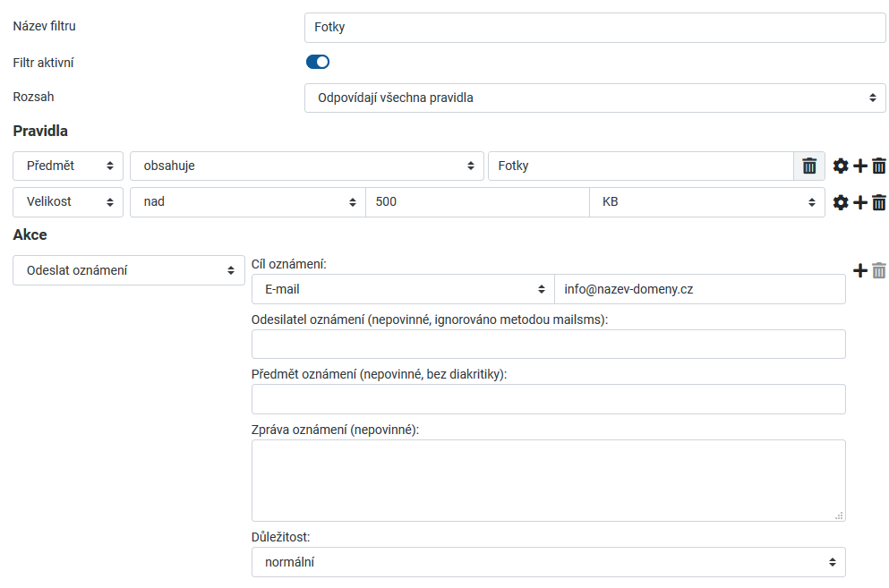Open gear settings for the Předmět rule
889x588 pixels.
click(841, 166)
